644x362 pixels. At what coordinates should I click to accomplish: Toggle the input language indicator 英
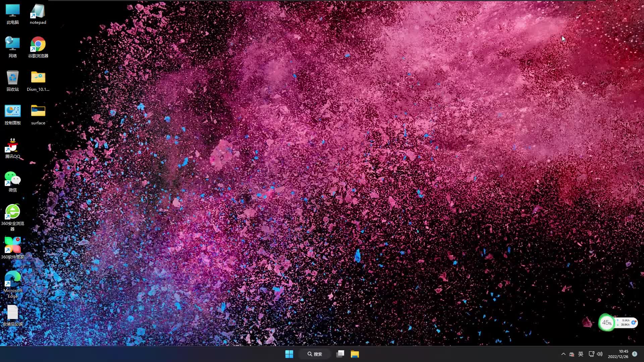[580, 354]
